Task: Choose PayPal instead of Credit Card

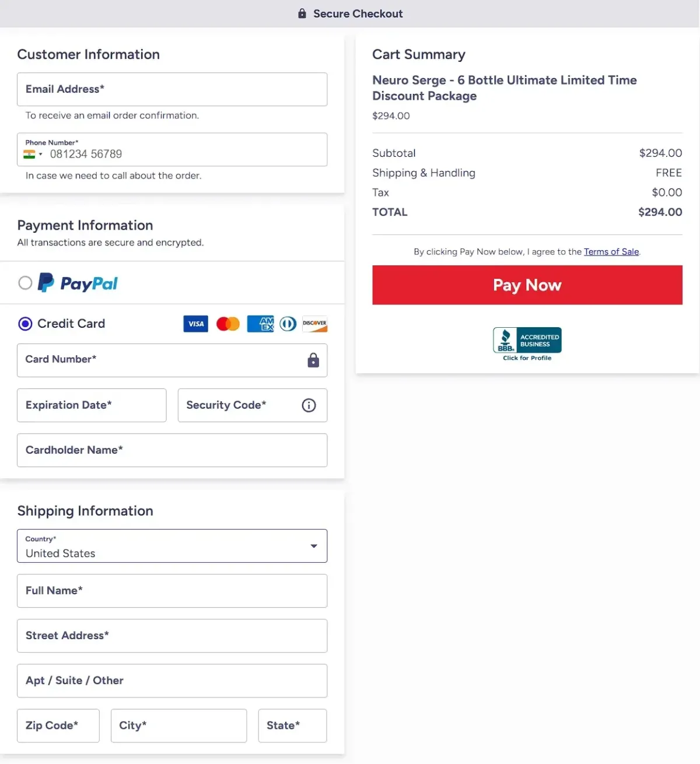Action: coord(25,283)
